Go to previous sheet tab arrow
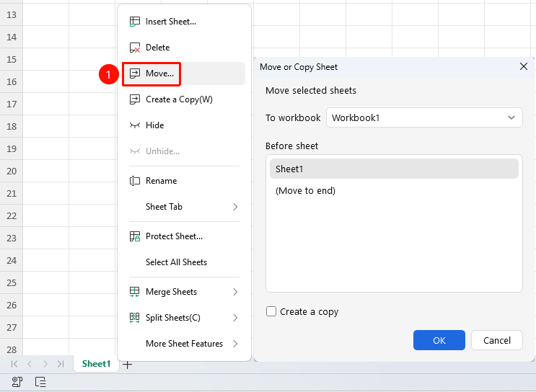This screenshot has height=392, width=536. coord(30,364)
